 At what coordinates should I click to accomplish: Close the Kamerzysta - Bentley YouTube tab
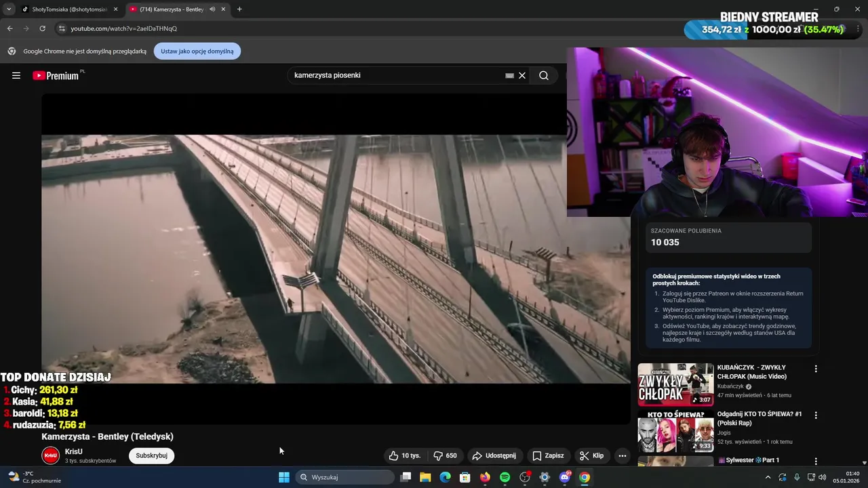point(223,9)
